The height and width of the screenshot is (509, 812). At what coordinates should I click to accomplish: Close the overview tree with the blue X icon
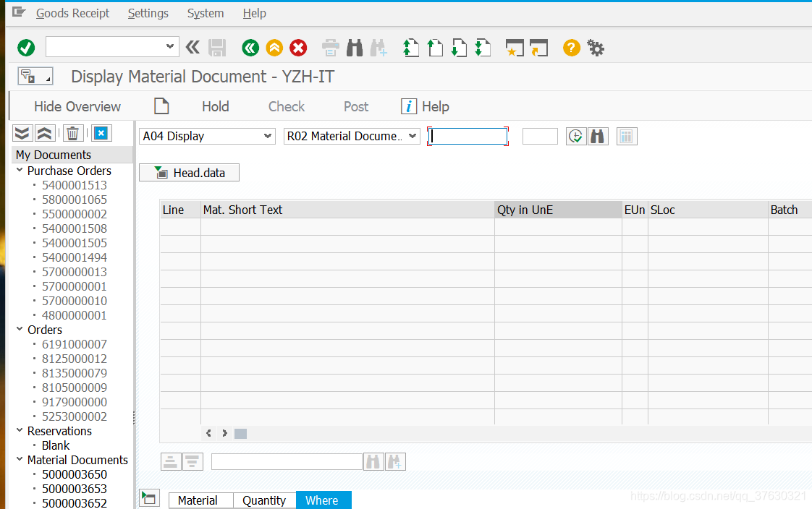click(101, 133)
